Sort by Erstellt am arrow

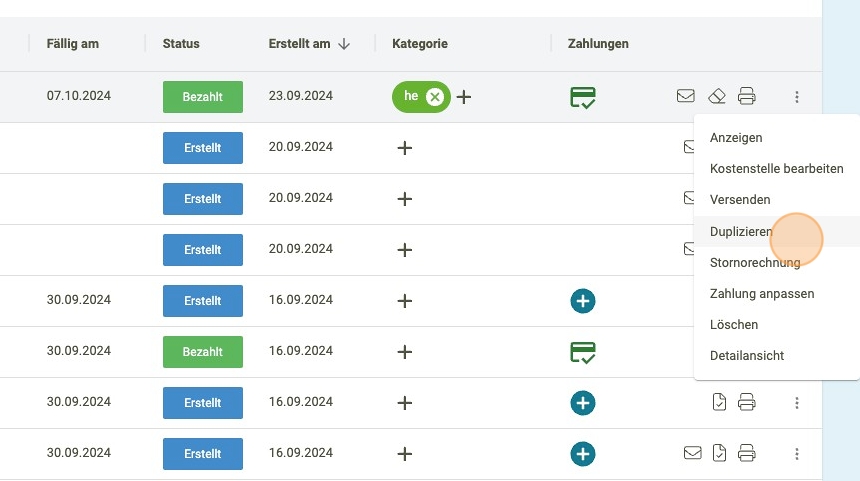tap(344, 44)
